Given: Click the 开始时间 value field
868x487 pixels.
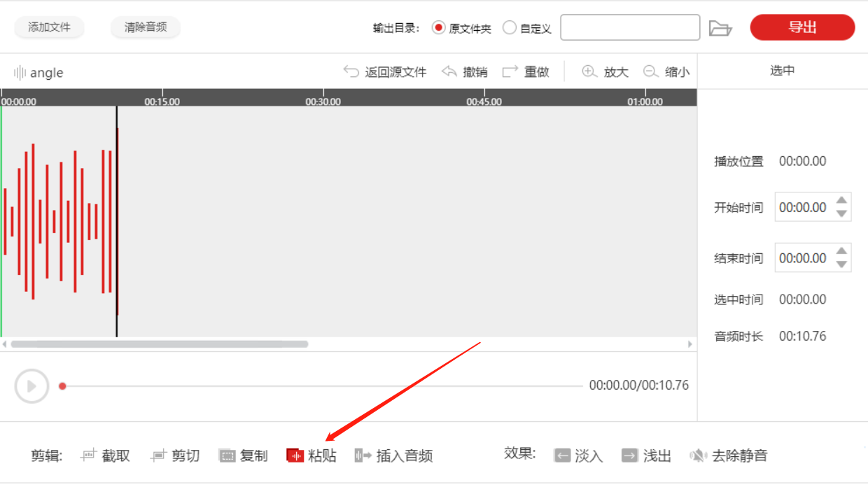Looking at the screenshot, I should pos(804,208).
